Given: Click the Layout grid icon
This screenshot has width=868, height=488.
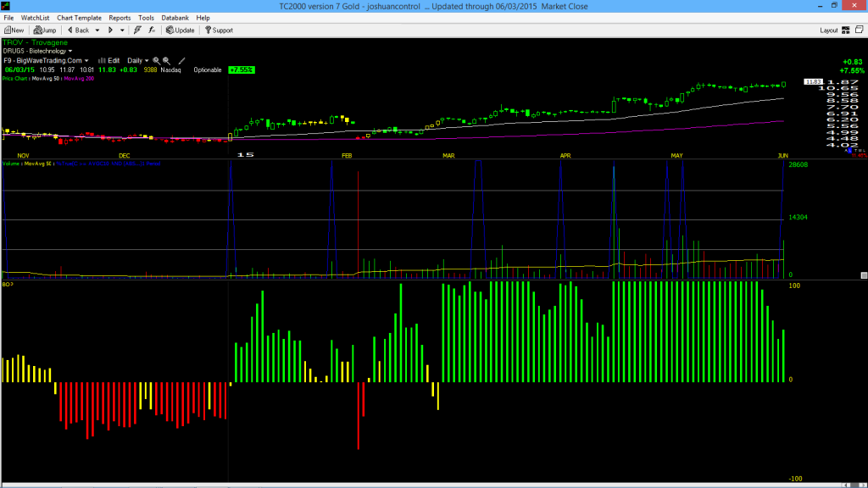Looking at the screenshot, I should (x=846, y=30).
